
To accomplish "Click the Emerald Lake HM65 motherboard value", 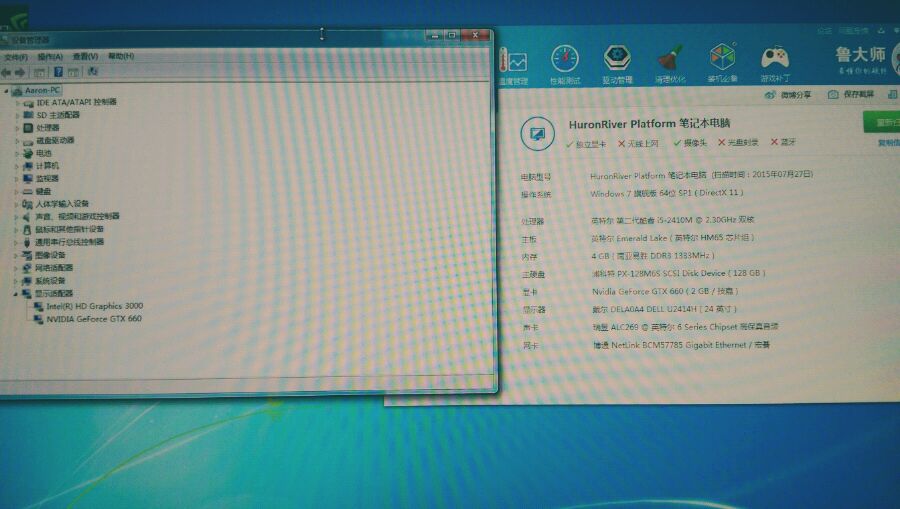I will pos(673,238).
